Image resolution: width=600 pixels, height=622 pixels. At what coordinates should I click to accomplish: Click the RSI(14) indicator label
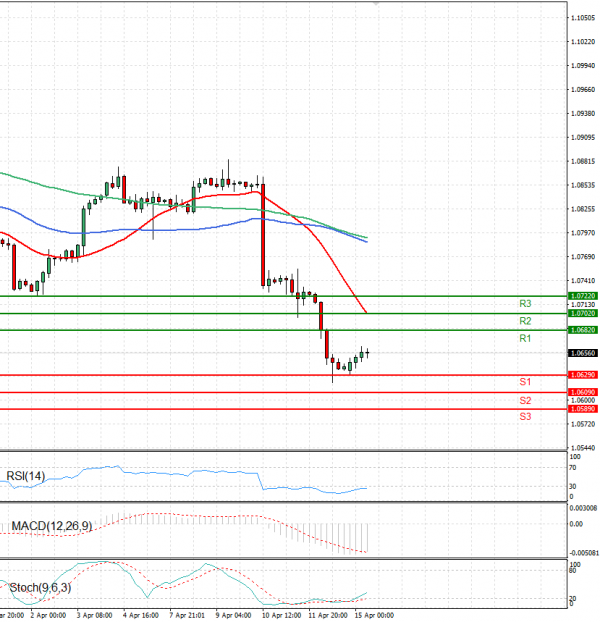point(26,475)
